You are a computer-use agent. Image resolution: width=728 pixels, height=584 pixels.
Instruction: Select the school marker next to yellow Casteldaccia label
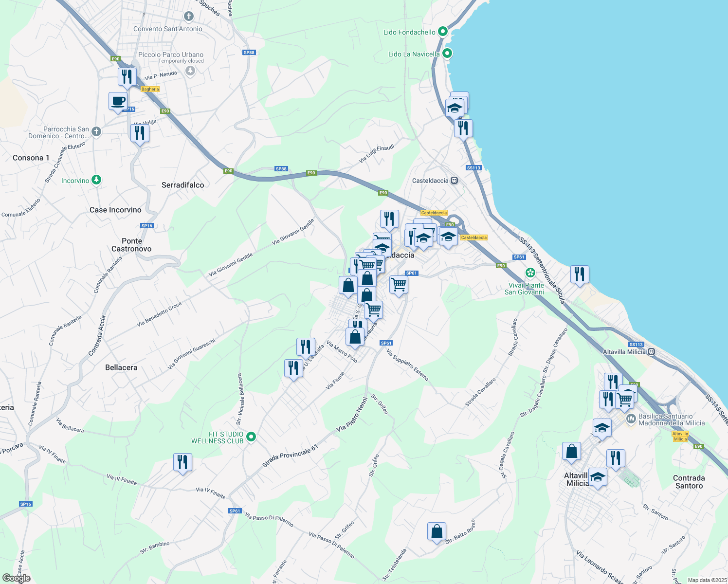click(x=448, y=238)
